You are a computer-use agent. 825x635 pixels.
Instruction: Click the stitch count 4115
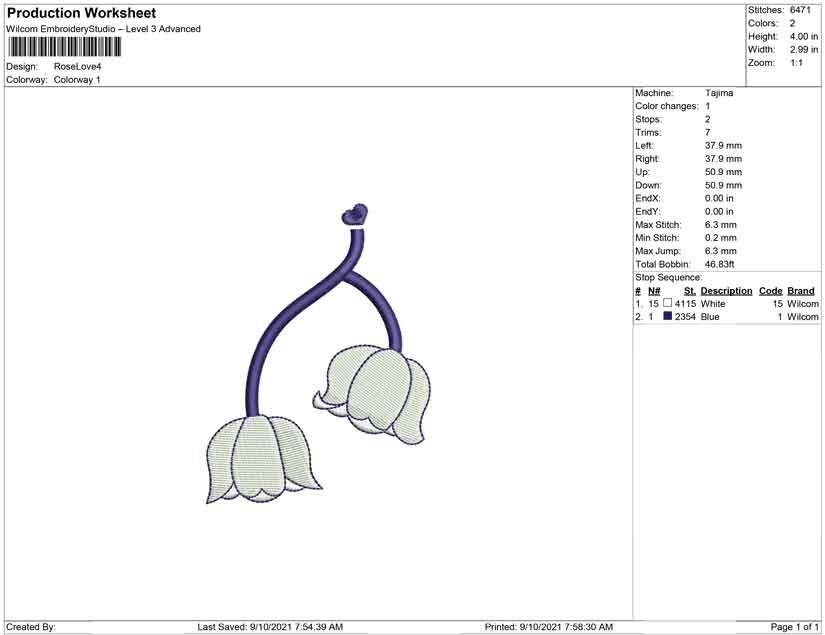685,304
